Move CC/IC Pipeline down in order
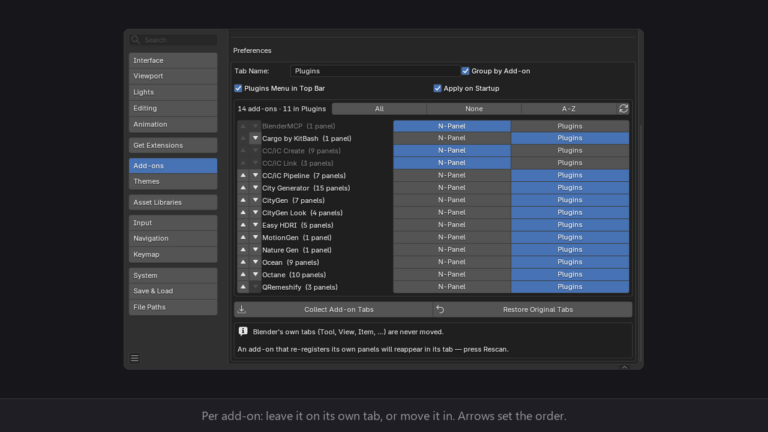Image resolution: width=768 pixels, height=432 pixels. (255, 175)
